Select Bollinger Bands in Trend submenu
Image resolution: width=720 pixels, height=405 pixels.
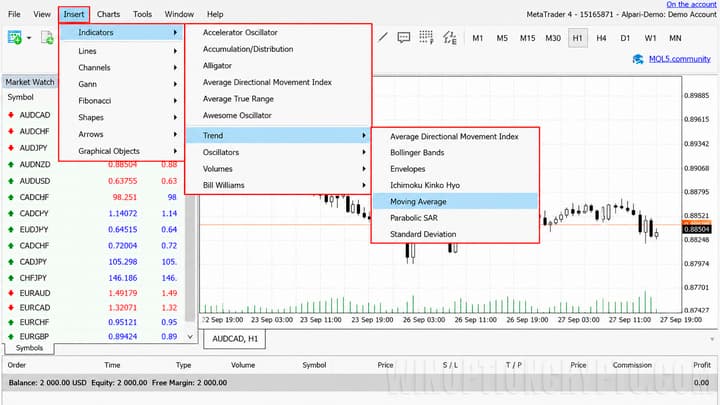[x=455, y=152]
